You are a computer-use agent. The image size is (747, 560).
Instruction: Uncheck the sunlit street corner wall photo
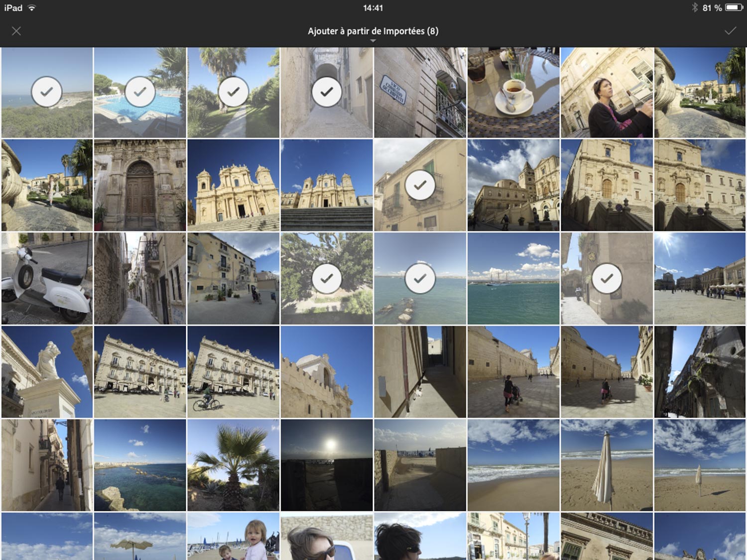[x=607, y=278]
